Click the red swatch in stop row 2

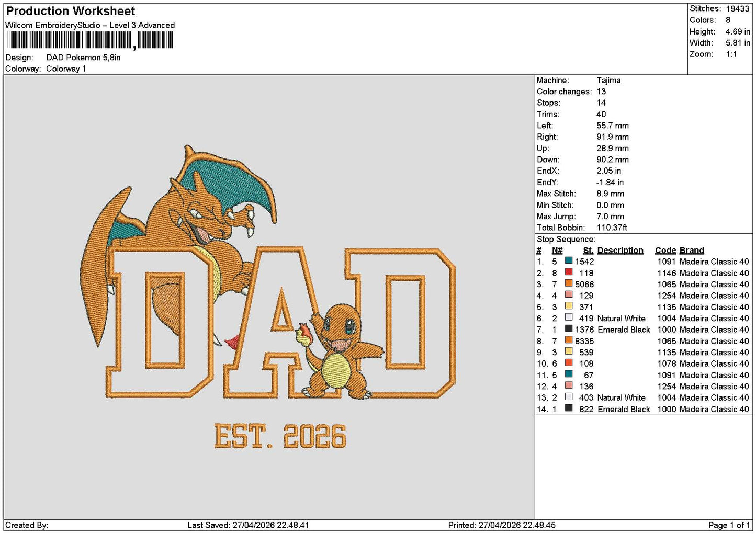[x=569, y=272]
